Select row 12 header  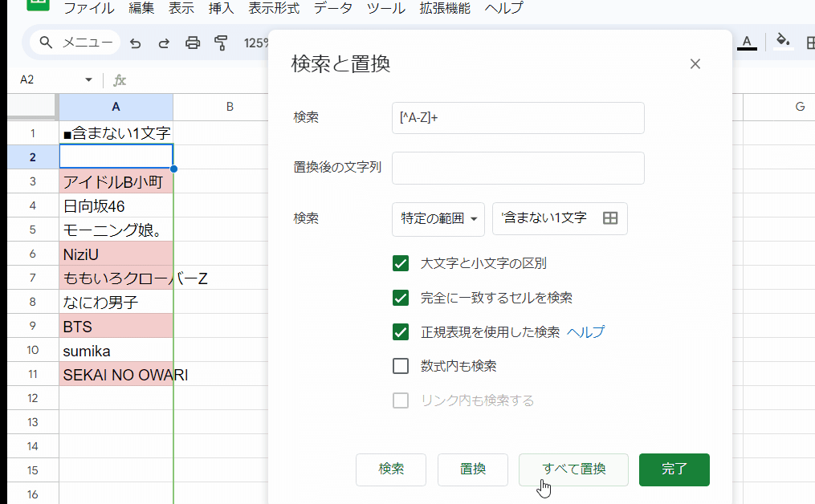[33, 398]
